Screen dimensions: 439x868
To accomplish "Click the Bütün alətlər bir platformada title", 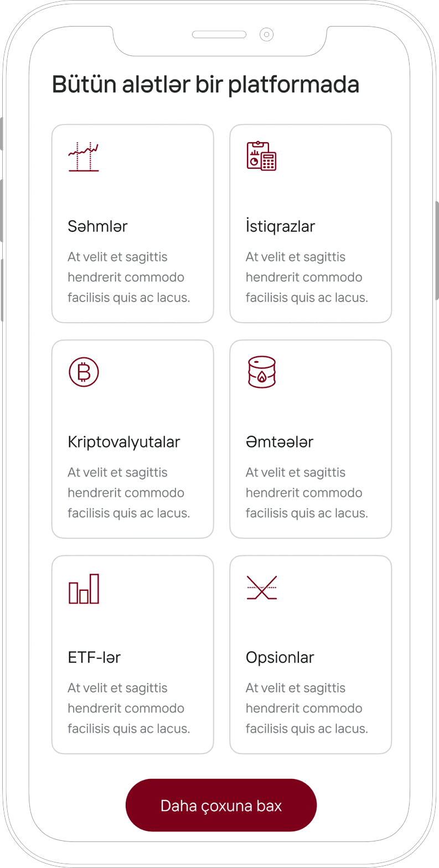I will 205,84.
